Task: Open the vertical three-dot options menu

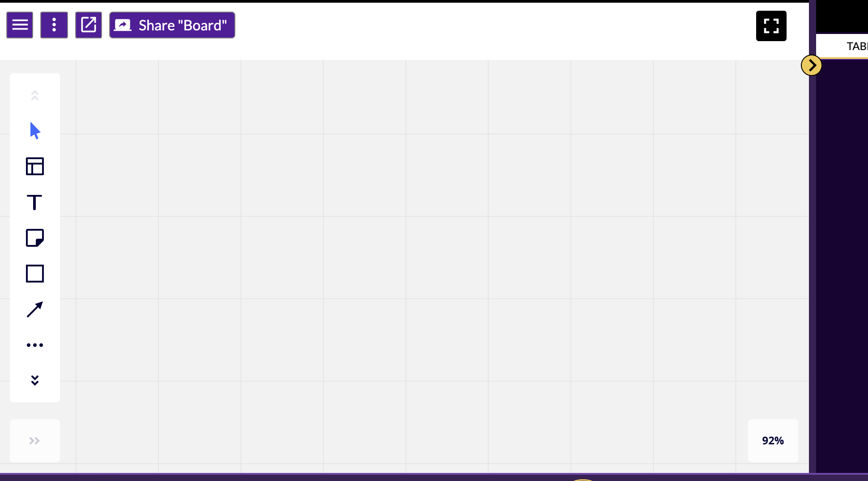Action: pos(54,25)
